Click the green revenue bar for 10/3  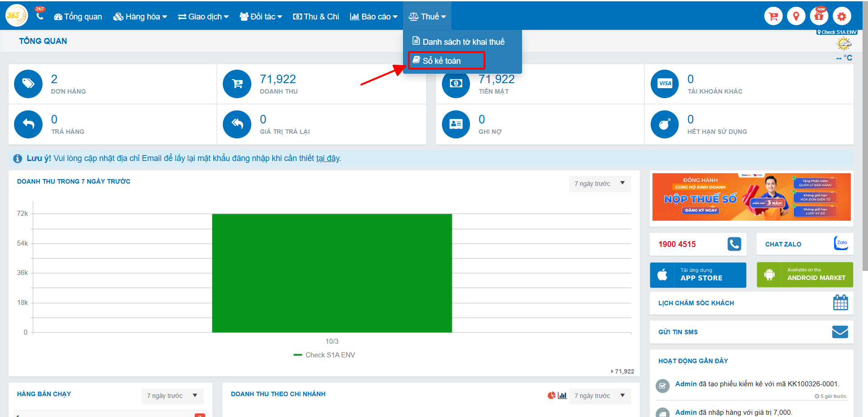click(332, 273)
